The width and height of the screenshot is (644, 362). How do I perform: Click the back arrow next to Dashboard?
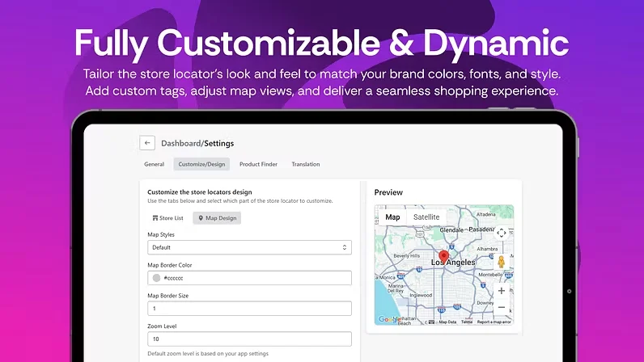coord(146,143)
